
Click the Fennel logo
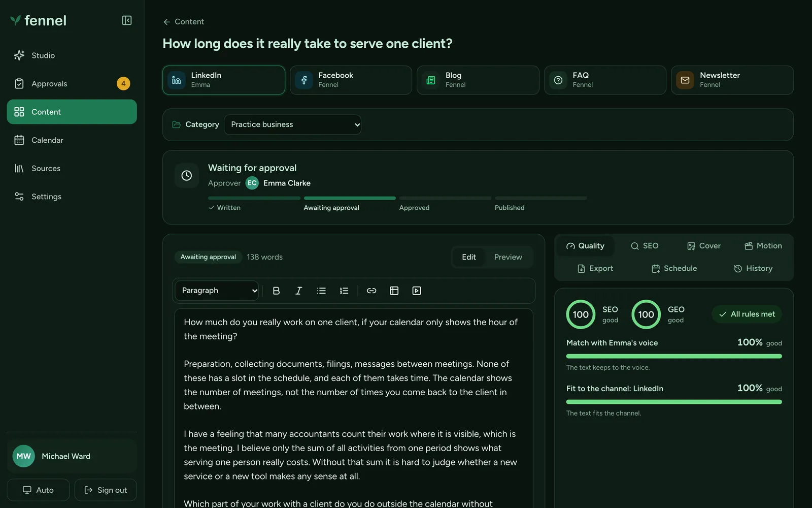coord(39,20)
